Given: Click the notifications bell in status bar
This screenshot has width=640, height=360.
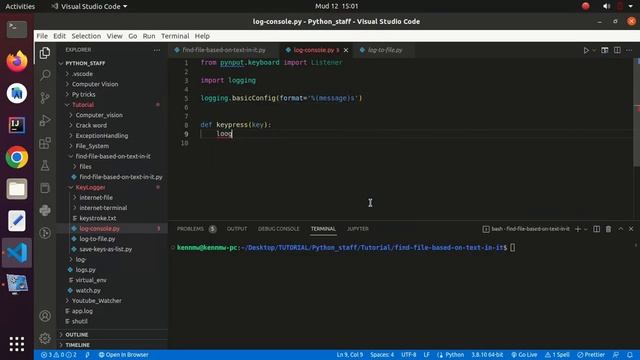Looking at the screenshot, I should tap(630, 355).
